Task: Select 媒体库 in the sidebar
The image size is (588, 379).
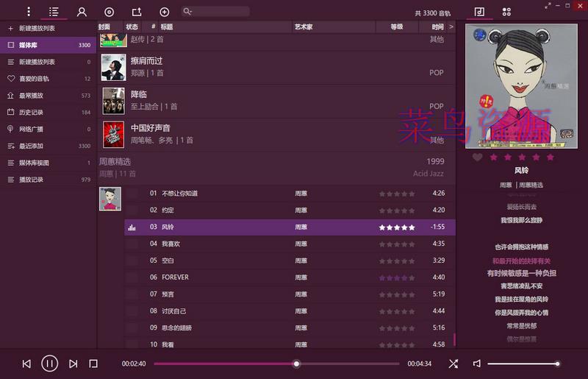Action: coord(49,45)
